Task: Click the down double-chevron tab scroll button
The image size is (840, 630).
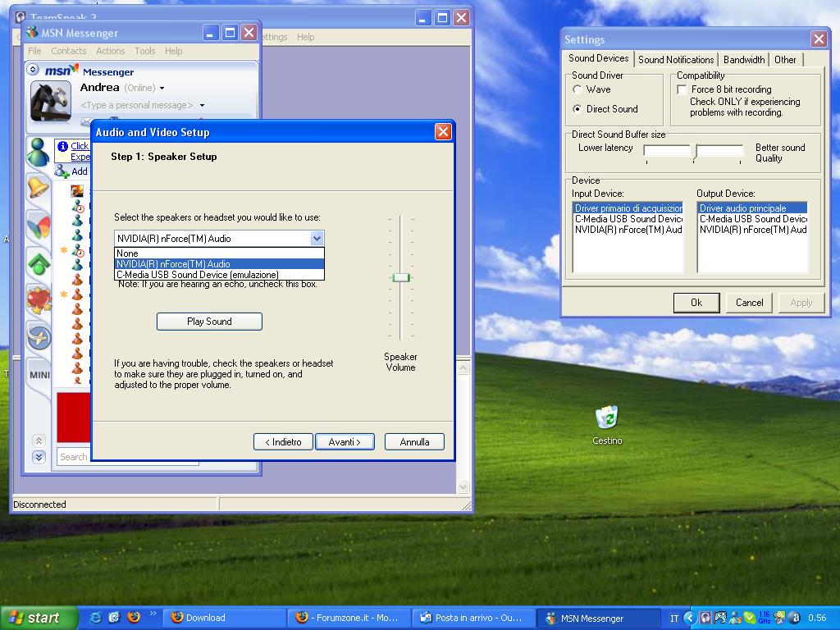Action: click(x=39, y=457)
